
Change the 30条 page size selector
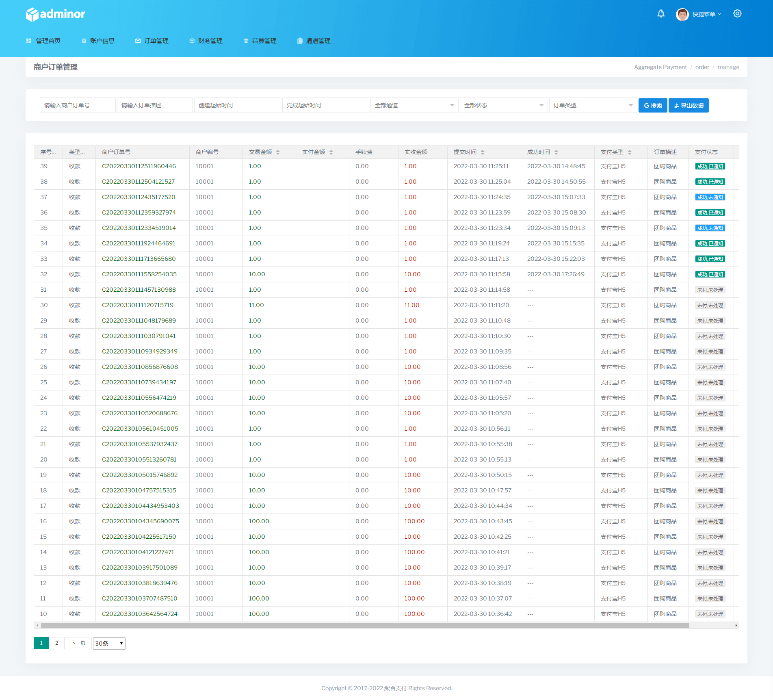[109, 644]
